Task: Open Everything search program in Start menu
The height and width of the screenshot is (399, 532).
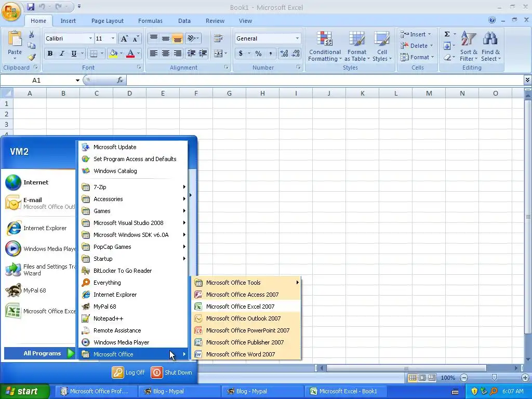Action: pyautogui.click(x=133, y=283)
